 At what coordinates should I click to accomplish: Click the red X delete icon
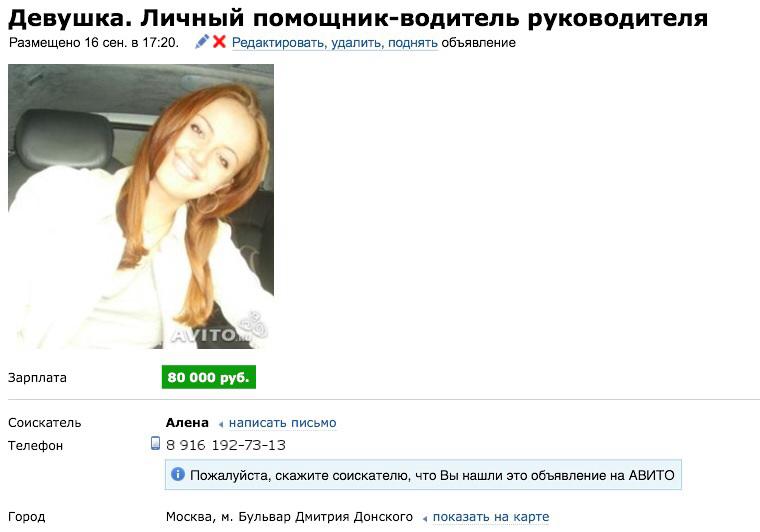coord(220,42)
